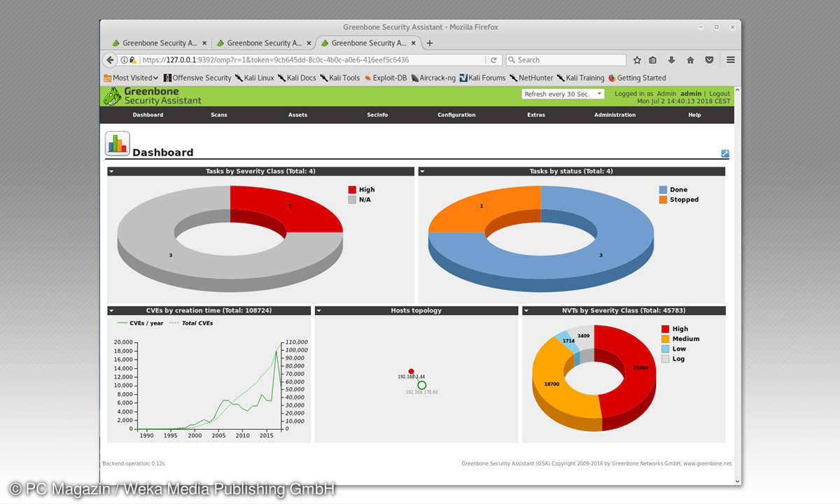Open the Most Visited bookmarks dropdown
840x504 pixels.
point(131,78)
